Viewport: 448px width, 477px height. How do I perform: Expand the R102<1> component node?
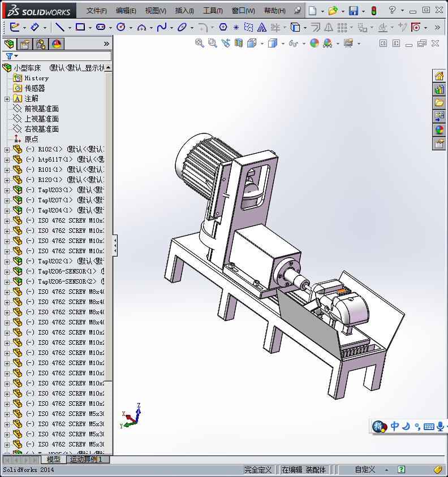pos(7,150)
